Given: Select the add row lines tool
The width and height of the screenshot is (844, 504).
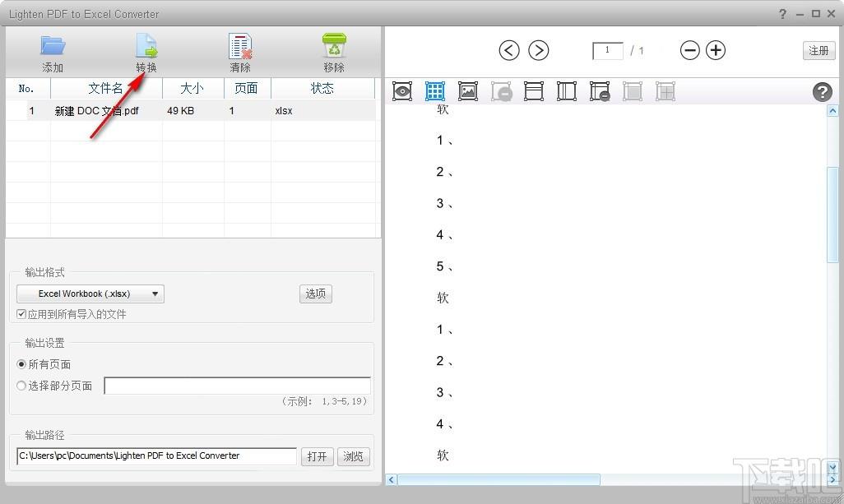Looking at the screenshot, I should [533, 91].
